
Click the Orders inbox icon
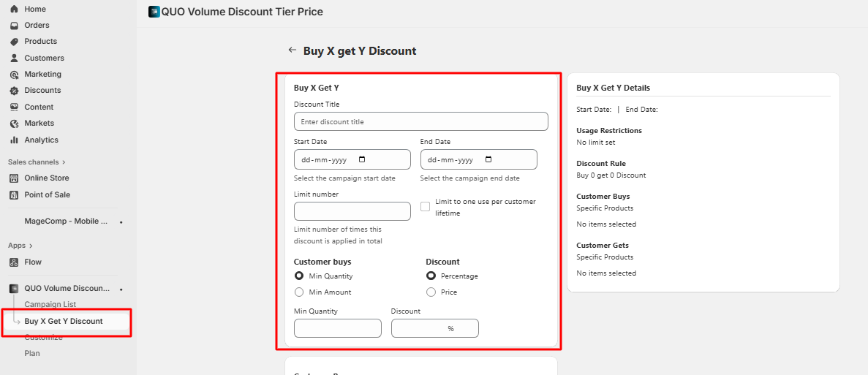coord(14,26)
